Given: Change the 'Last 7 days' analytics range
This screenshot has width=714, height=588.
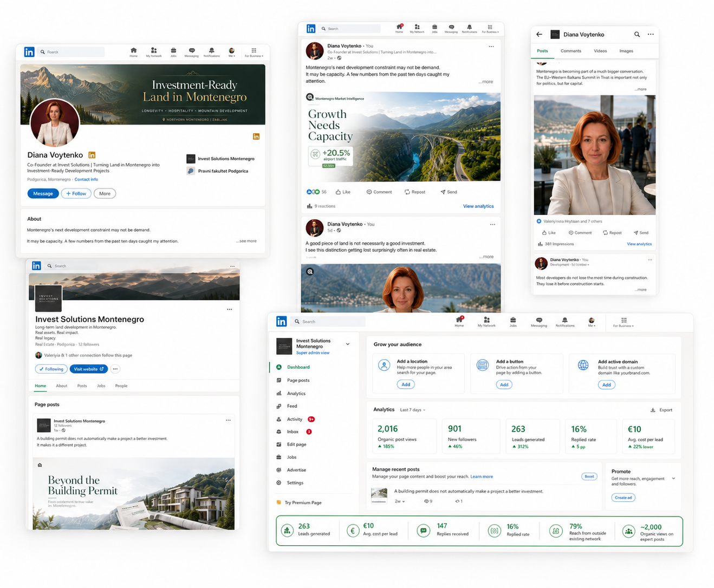Looking at the screenshot, I should 413,410.
